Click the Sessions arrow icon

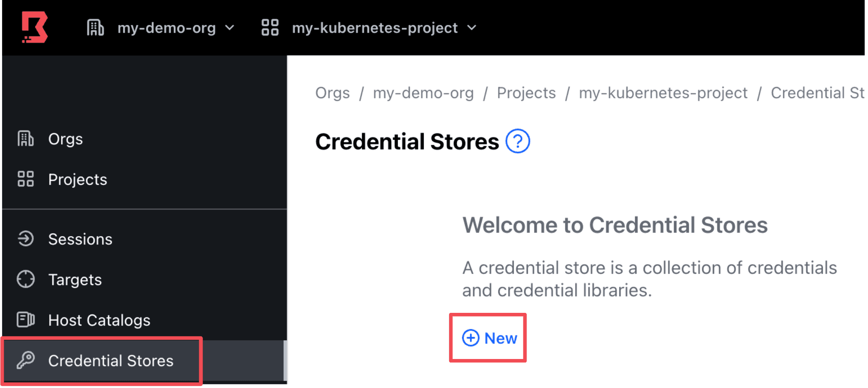pyautogui.click(x=25, y=239)
